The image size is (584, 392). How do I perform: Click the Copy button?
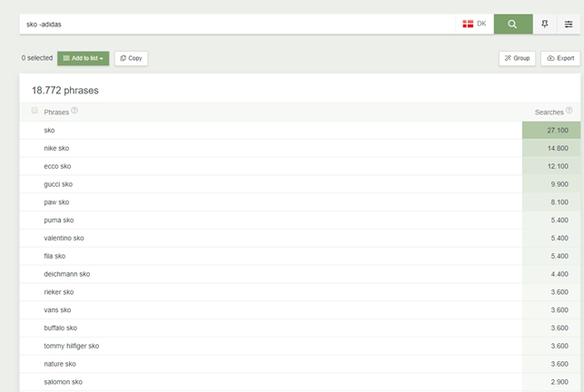pos(131,58)
